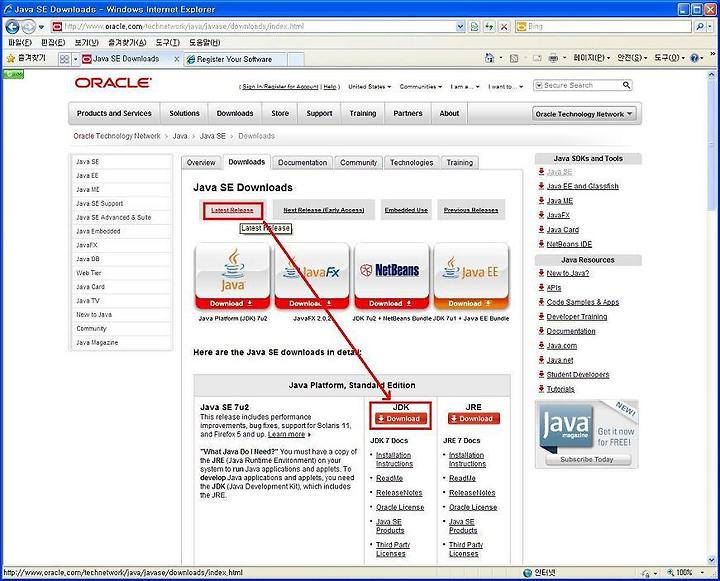Open the Page (페이지) command menu

click(x=592, y=58)
